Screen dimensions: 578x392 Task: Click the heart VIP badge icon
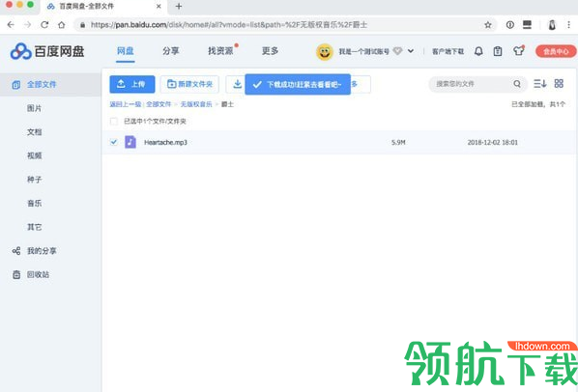click(397, 51)
